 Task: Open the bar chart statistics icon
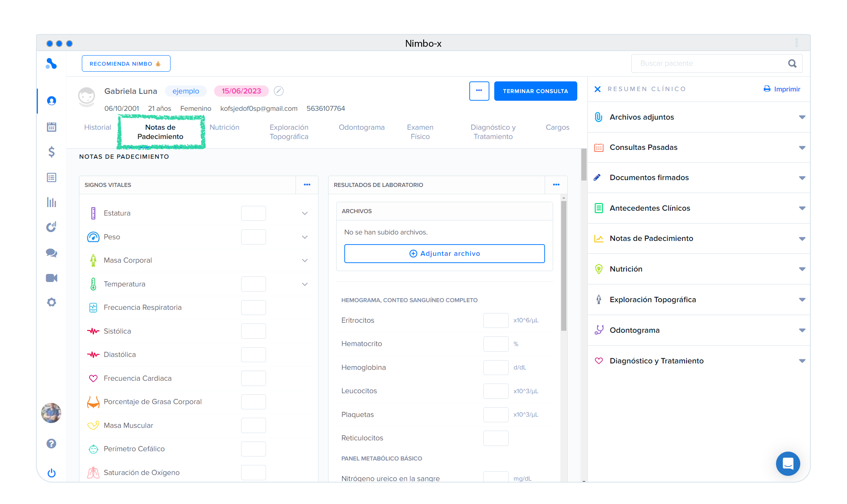[51, 202]
